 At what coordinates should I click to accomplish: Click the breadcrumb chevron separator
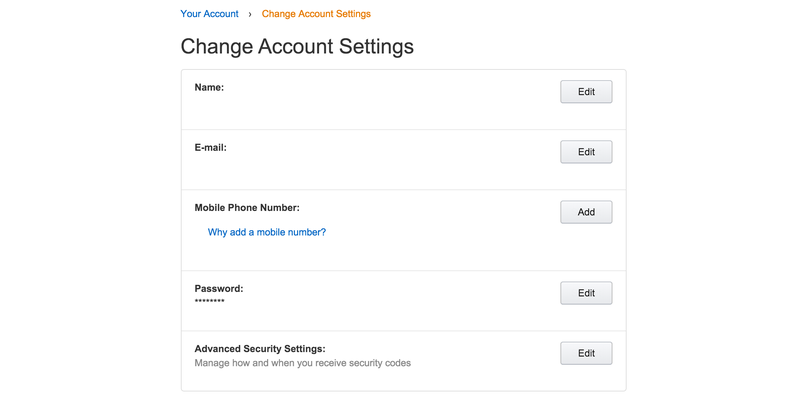click(250, 14)
